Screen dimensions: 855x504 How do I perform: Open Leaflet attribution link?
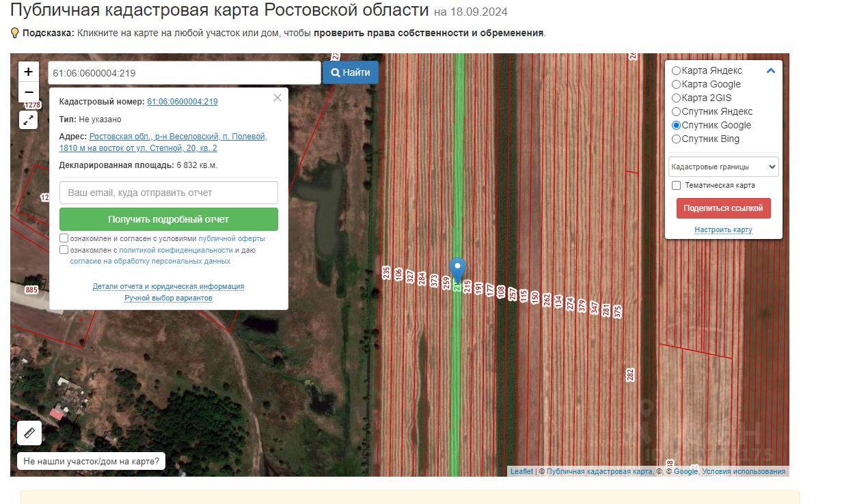click(x=521, y=472)
